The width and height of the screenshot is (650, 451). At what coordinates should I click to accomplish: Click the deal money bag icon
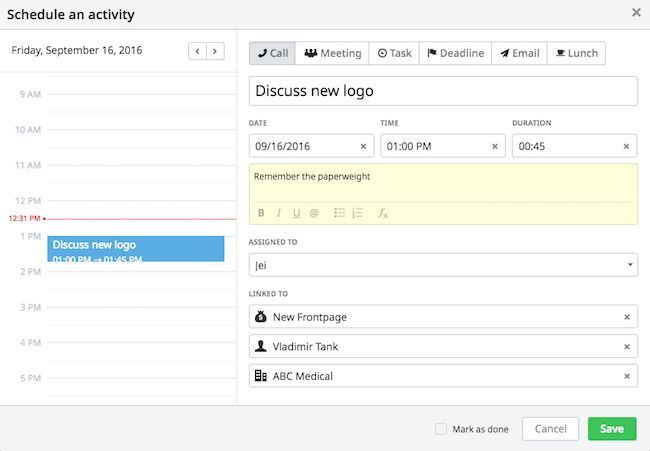tap(260, 317)
